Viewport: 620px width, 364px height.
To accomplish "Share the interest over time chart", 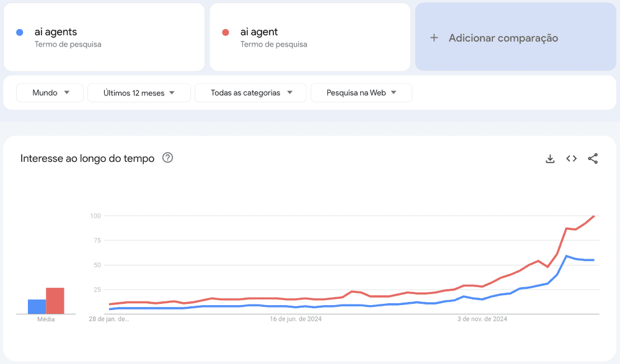I will point(593,159).
